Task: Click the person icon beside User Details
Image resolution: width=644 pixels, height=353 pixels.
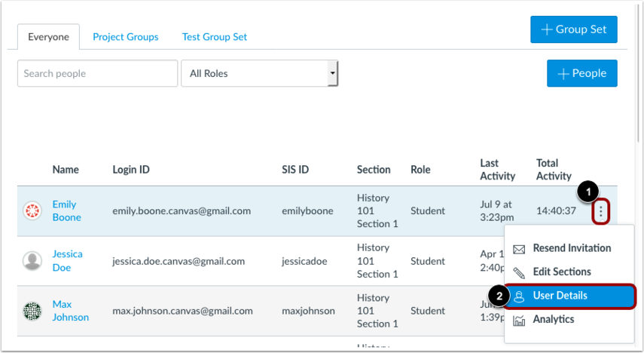Action: (519, 296)
